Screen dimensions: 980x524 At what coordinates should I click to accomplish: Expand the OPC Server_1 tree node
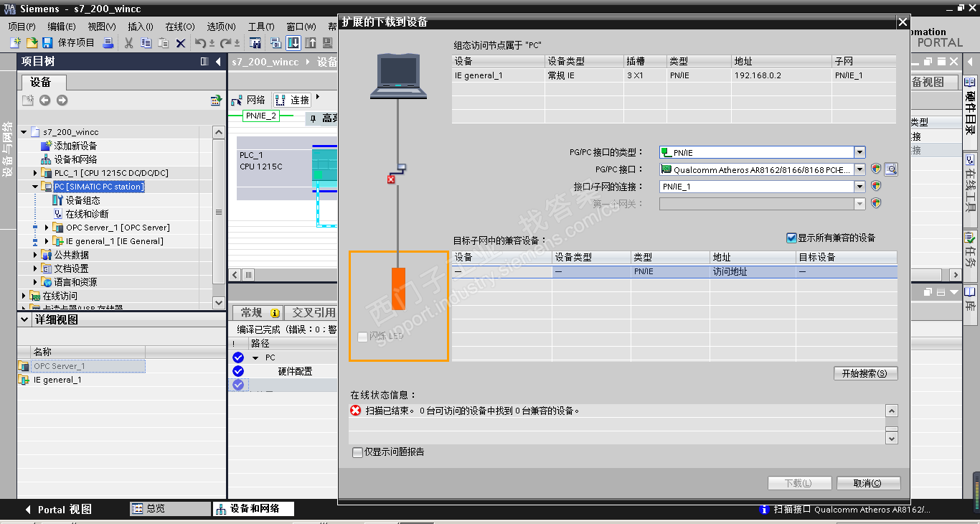(x=47, y=228)
